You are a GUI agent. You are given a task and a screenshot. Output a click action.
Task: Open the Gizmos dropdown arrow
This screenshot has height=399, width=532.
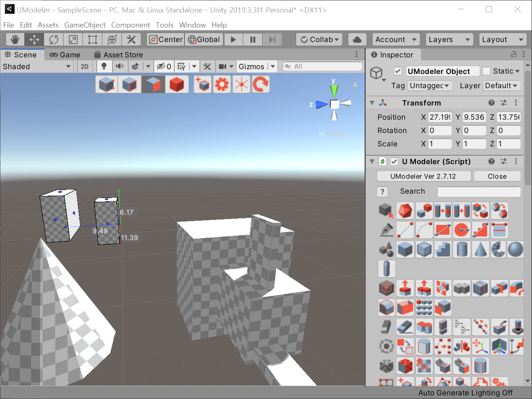273,66
